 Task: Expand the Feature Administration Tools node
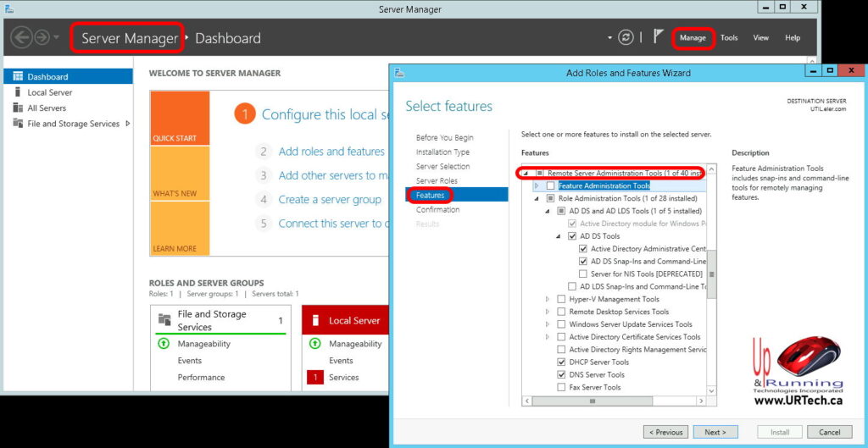[537, 185]
